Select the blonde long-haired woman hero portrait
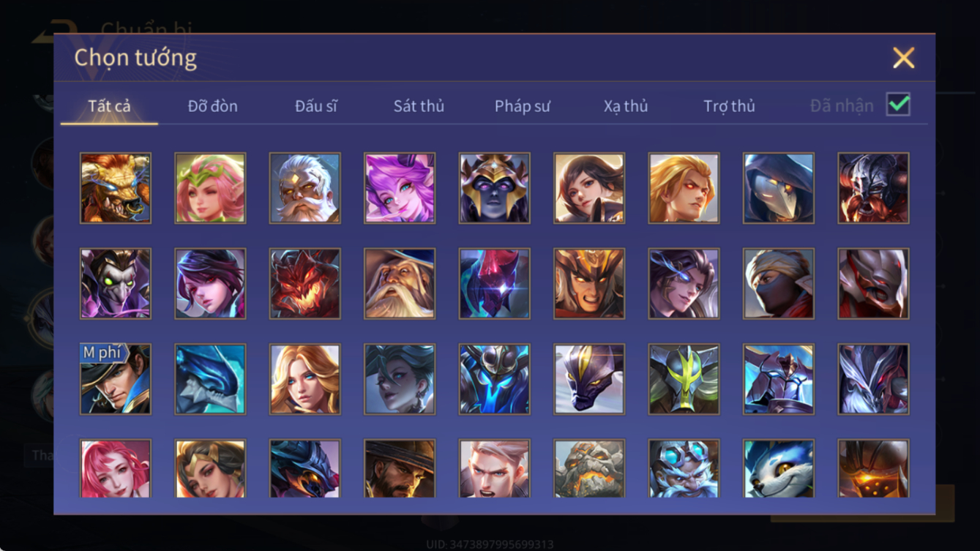980x551 pixels. click(305, 379)
